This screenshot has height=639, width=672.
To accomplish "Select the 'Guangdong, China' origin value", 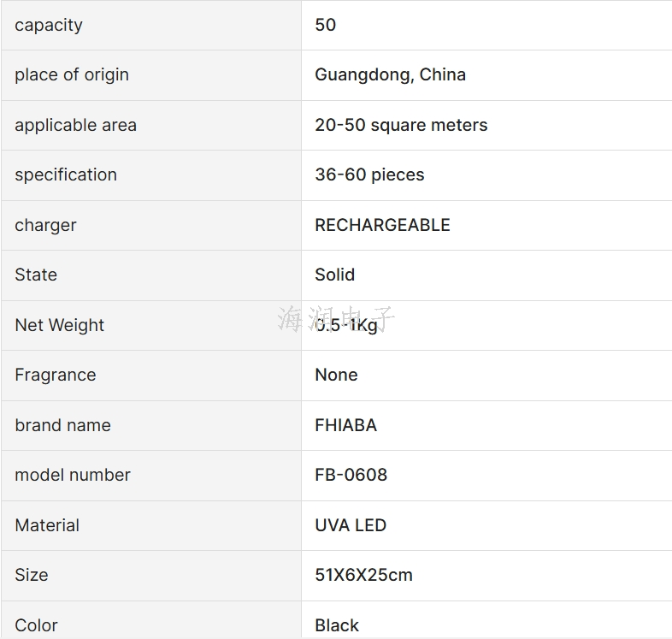I will tap(390, 74).
